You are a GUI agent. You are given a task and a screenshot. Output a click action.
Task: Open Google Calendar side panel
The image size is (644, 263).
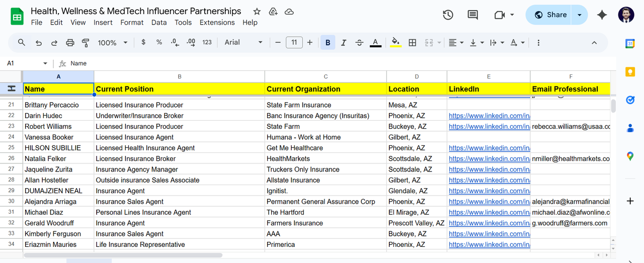pos(630,44)
